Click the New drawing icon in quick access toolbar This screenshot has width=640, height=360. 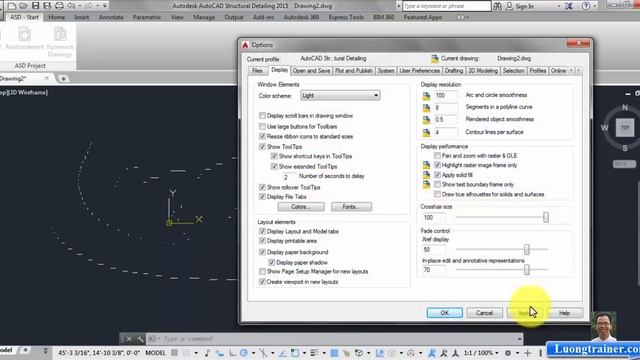point(12,6)
